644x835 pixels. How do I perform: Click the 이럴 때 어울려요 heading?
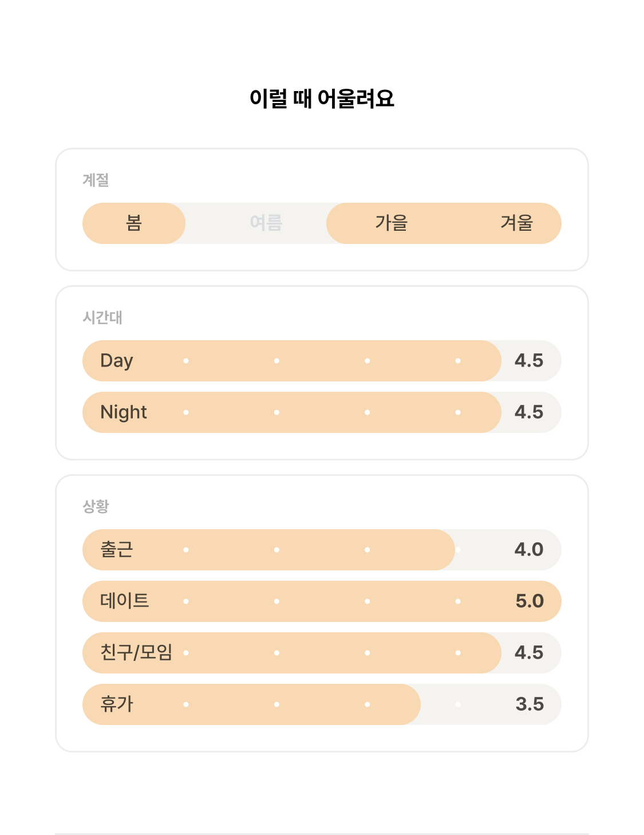pos(322,99)
